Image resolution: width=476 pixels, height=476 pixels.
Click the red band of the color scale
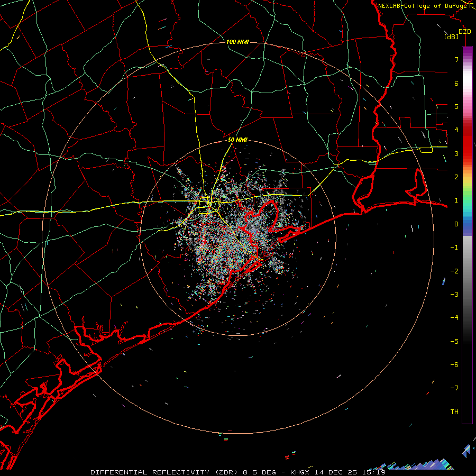[467, 144]
